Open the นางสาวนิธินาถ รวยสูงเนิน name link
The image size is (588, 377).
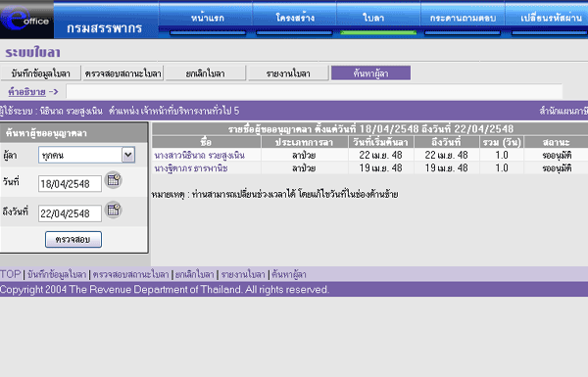point(200,155)
